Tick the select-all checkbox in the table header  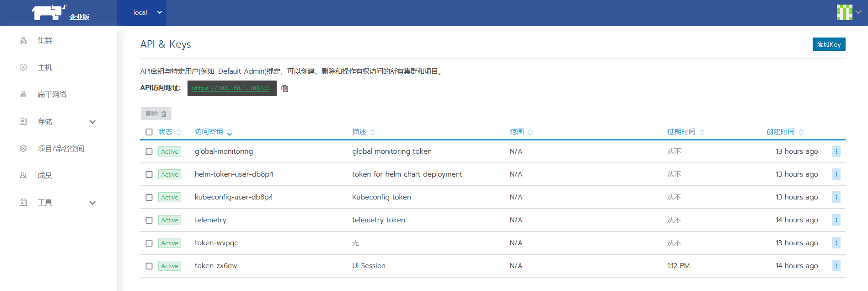click(149, 132)
